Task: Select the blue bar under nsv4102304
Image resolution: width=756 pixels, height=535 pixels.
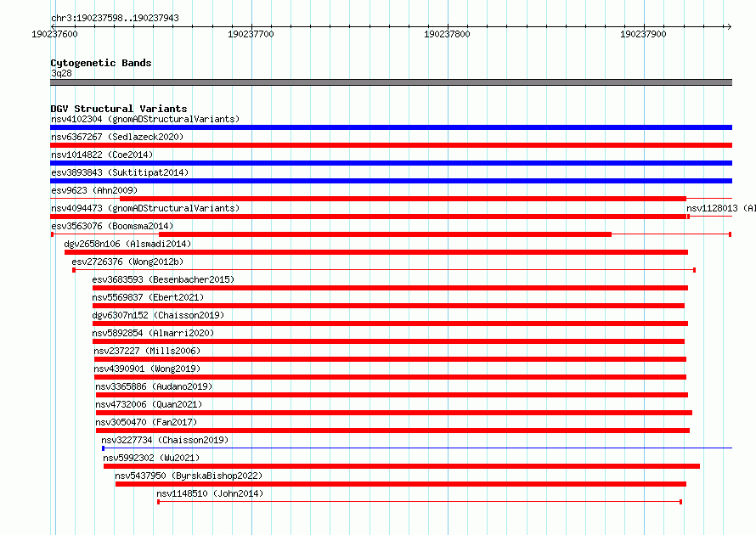Action: 391,127
